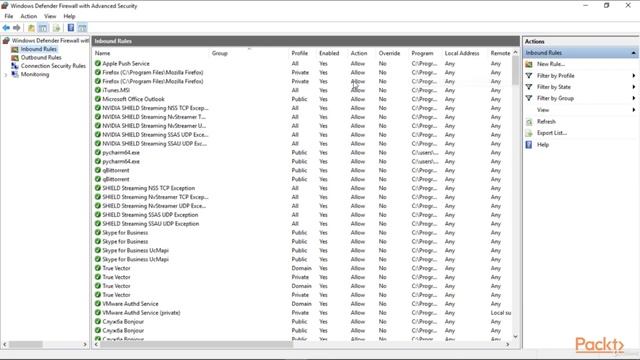The height and width of the screenshot is (360, 640).
Task: Open the View submenu in Actions pane
Action: coord(543,110)
